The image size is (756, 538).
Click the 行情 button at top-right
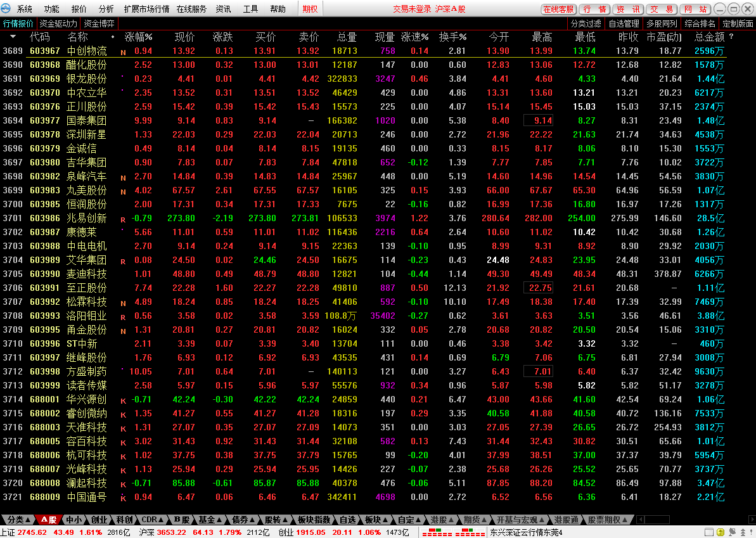tap(595, 9)
